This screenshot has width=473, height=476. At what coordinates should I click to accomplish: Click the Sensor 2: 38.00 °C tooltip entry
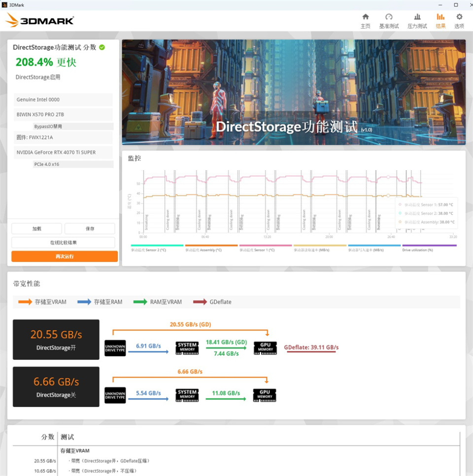pos(426,214)
